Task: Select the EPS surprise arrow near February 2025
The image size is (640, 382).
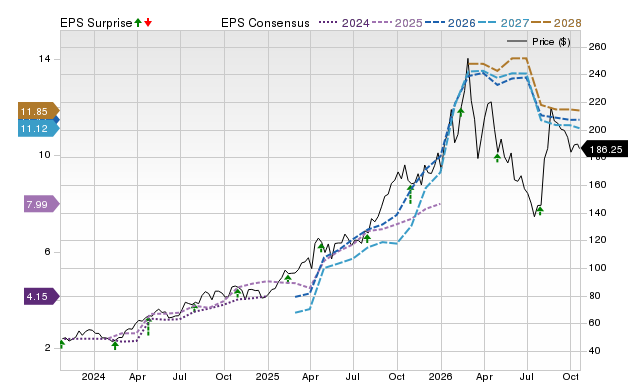Action: [x=288, y=279]
